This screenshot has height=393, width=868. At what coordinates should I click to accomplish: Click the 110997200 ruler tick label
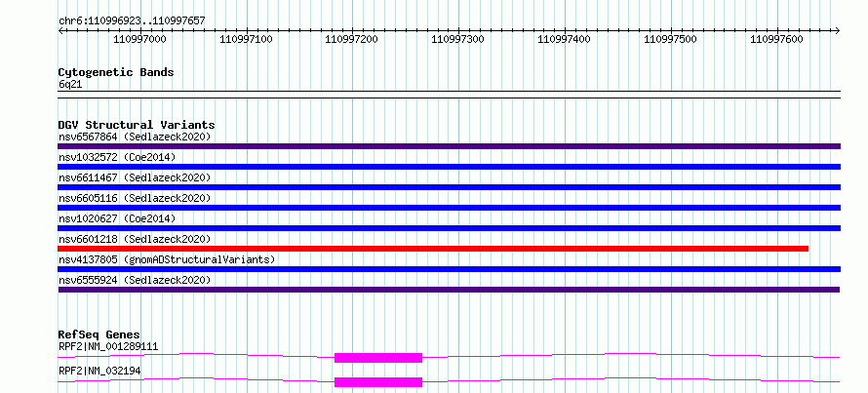(352, 39)
